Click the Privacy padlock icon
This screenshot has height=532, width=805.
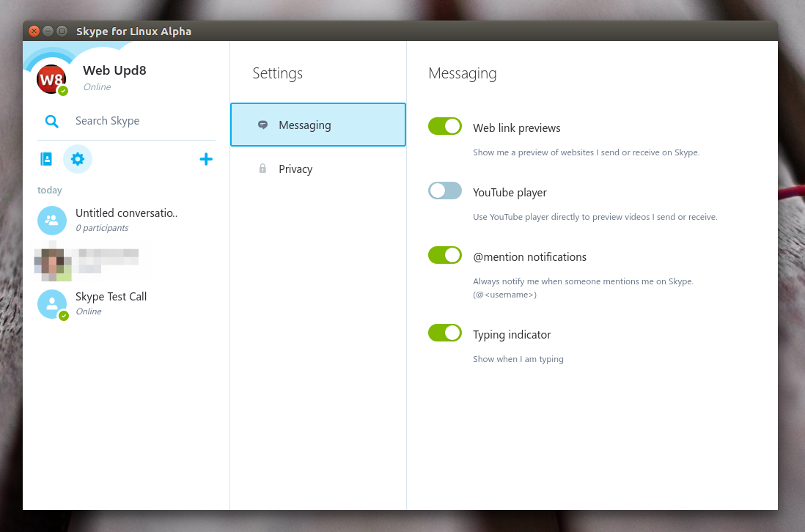pyautogui.click(x=262, y=169)
